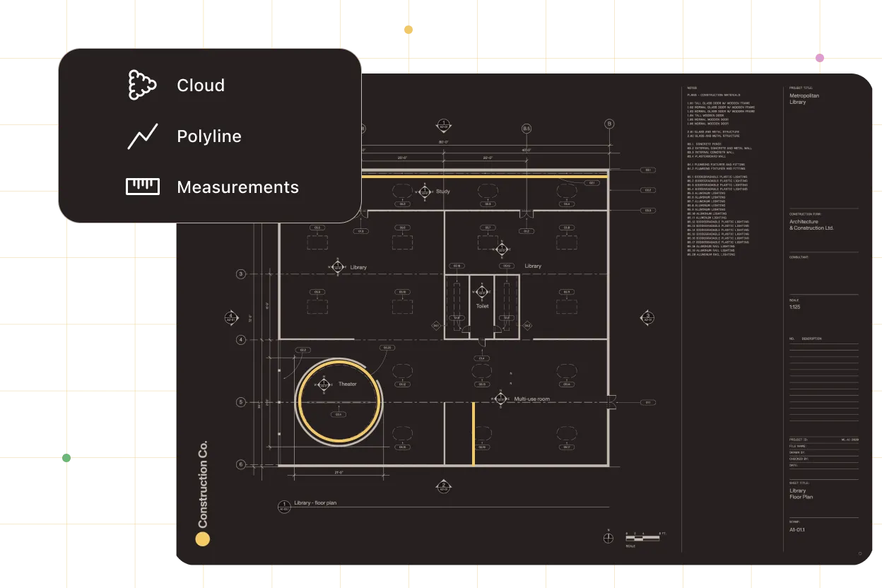882x588 pixels.
Task: Click the Metropolitan Library project title
Action: (804, 99)
